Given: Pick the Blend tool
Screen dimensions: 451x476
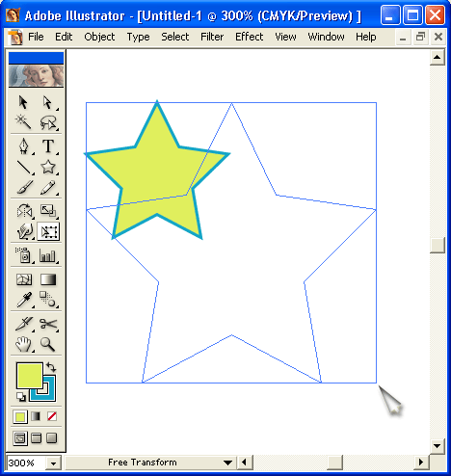Looking at the screenshot, I should pyautogui.click(x=48, y=300).
